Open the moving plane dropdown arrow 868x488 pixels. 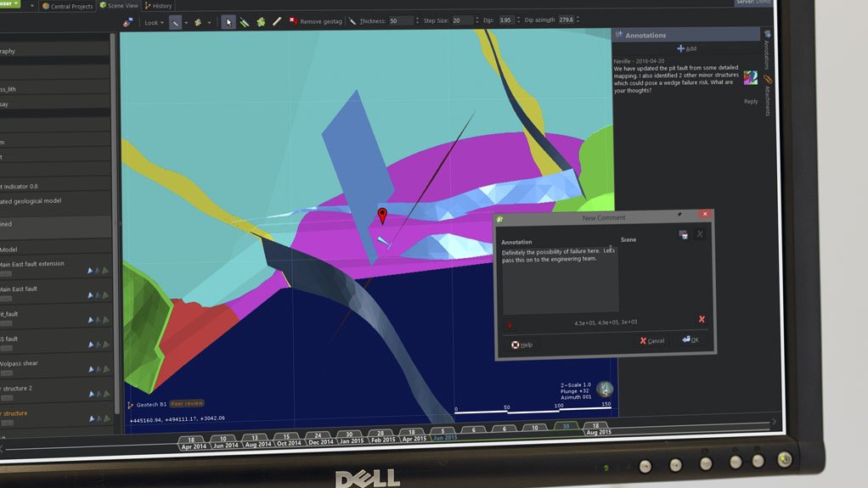tap(209, 23)
